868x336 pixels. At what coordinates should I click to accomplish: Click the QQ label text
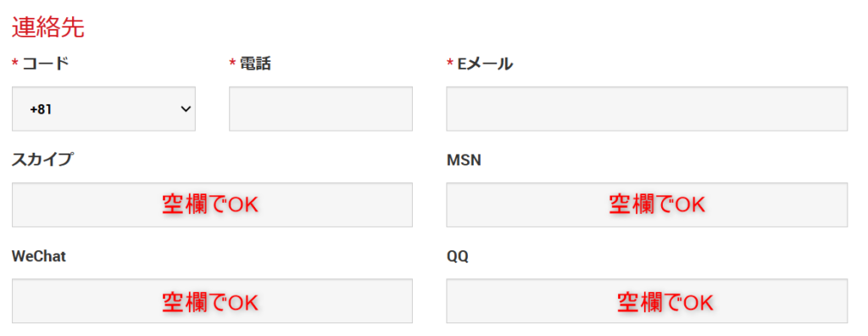click(457, 257)
